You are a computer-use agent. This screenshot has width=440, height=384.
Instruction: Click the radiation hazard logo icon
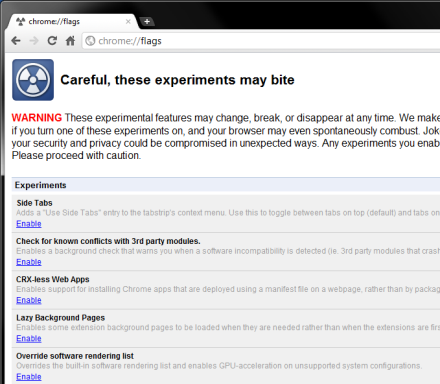point(33,80)
